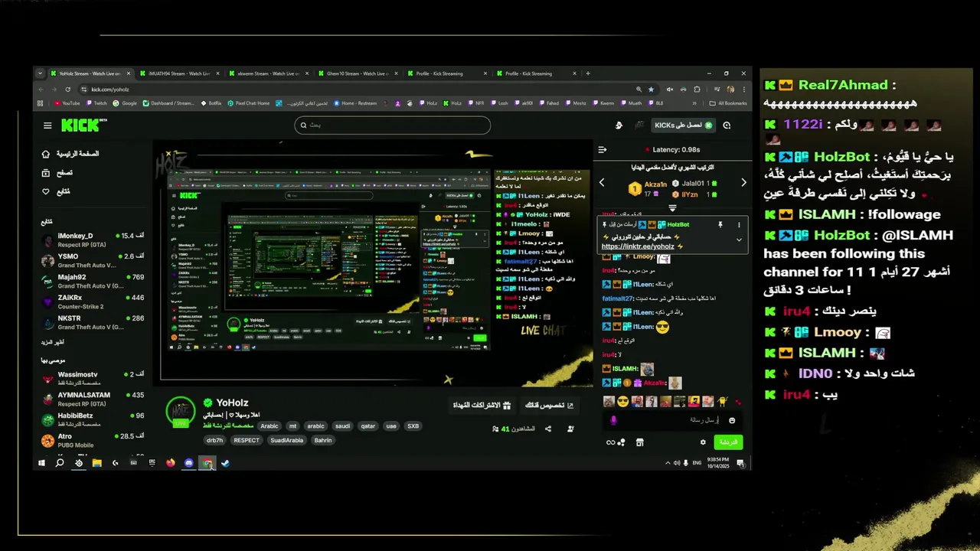Screen dimensions: 980x551
Task: Collapse the chat panel icon
Action: pyautogui.click(x=602, y=150)
